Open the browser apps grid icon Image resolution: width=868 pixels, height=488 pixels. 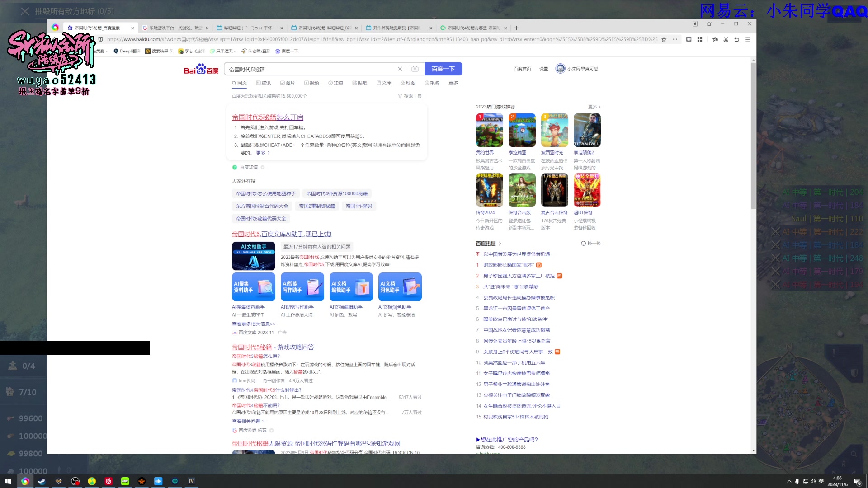[700, 39]
